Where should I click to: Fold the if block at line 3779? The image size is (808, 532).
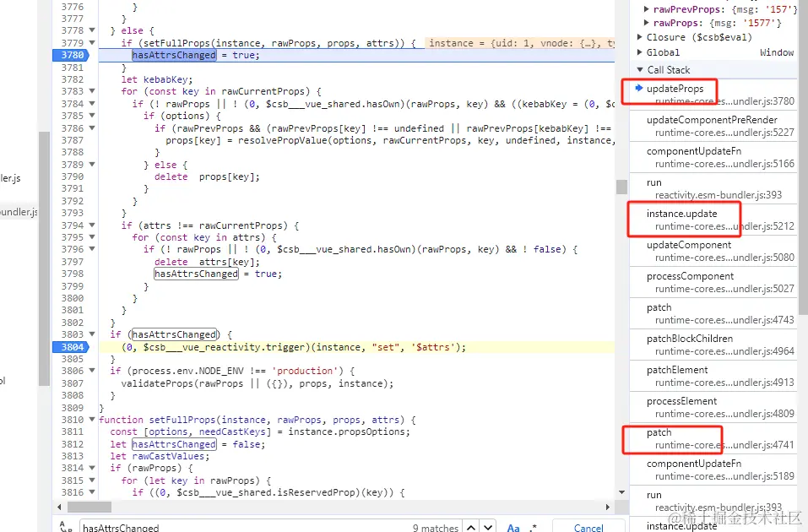click(92, 43)
